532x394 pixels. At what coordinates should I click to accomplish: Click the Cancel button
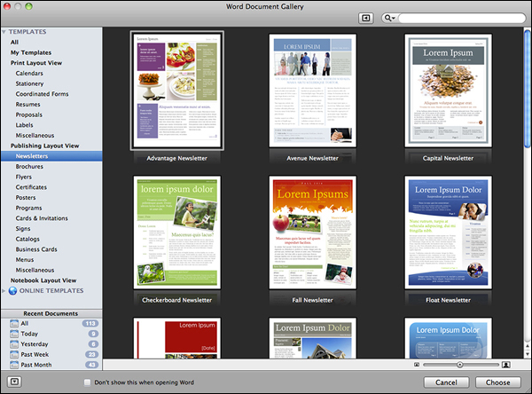(x=446, y=382)
